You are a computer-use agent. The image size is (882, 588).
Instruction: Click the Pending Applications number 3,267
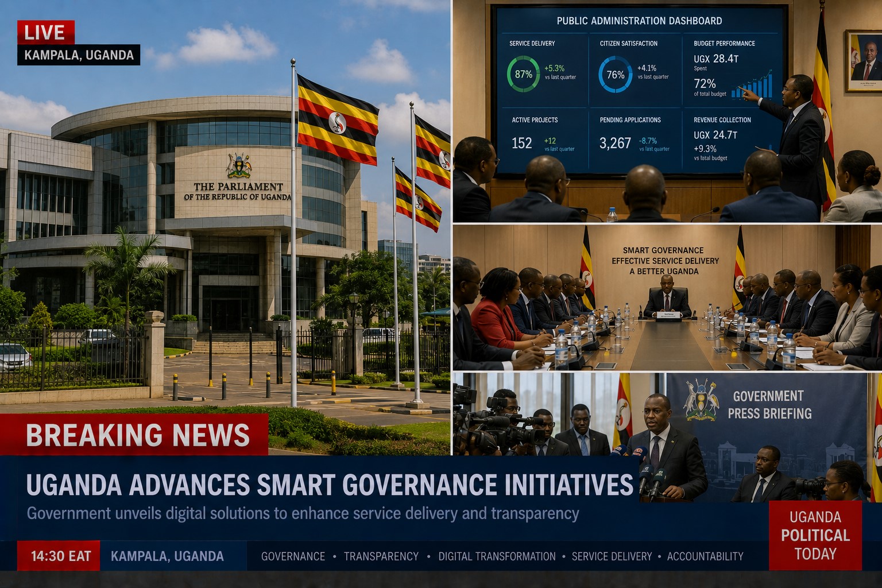pos(615,143)
